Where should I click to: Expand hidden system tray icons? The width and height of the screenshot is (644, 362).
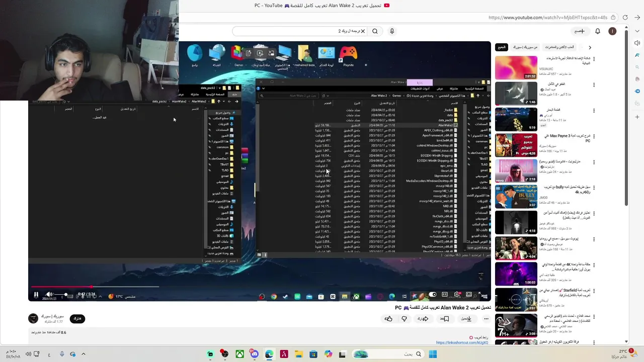click(x=84, y=354)
